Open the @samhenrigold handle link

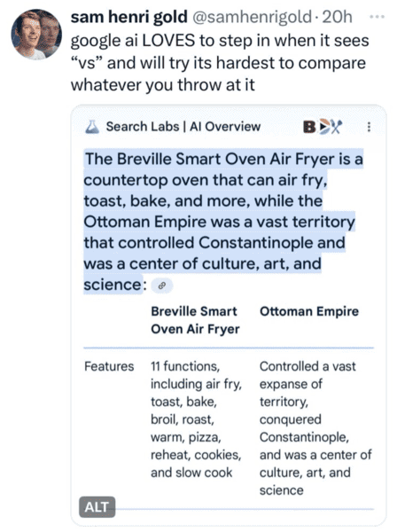click(253, 17)
